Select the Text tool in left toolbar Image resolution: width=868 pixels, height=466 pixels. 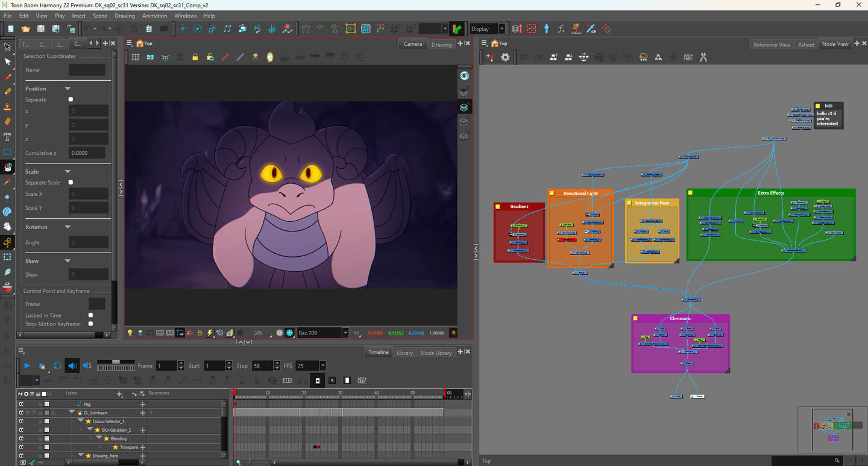click(7, 137)
